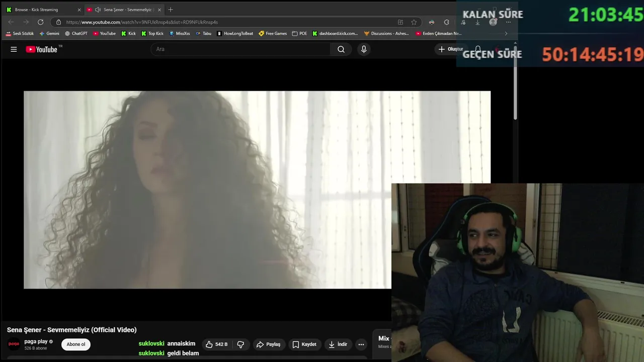
Task: Open more actions three-dot menu under the video
Action: [x=361, y=344]
